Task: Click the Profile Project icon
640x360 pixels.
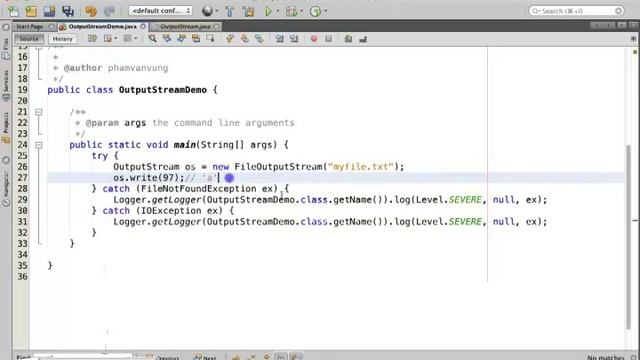Action: point(316,11)
